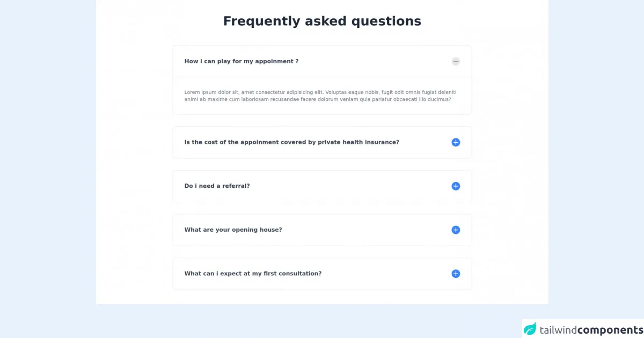This screenshot has height=338, width=644.
Task: Click the answer line starting 'animi ab maxime'
Action: (317, 99)
